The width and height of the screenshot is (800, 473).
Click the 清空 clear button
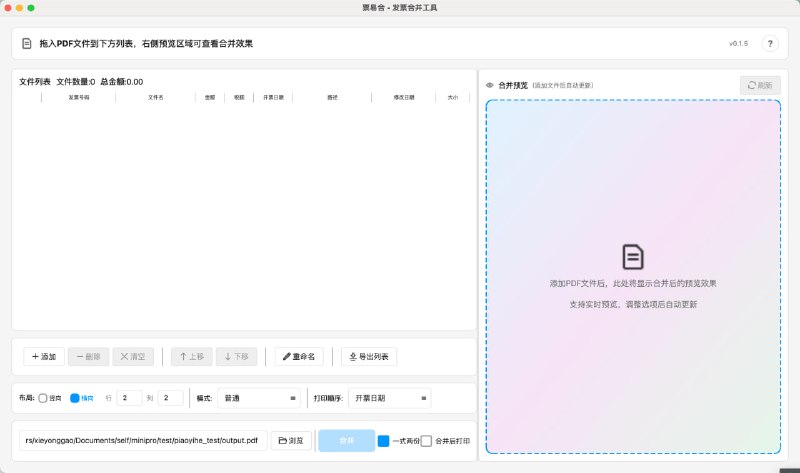tap(133, 356)
